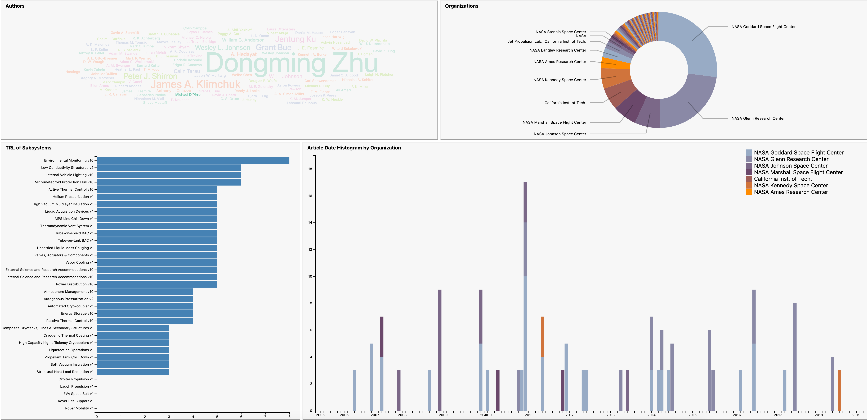Click the NASA Glenn Research Center donut slice
Image resolution: width=868 pixels, height=420 pixels.
pos(688,102)
